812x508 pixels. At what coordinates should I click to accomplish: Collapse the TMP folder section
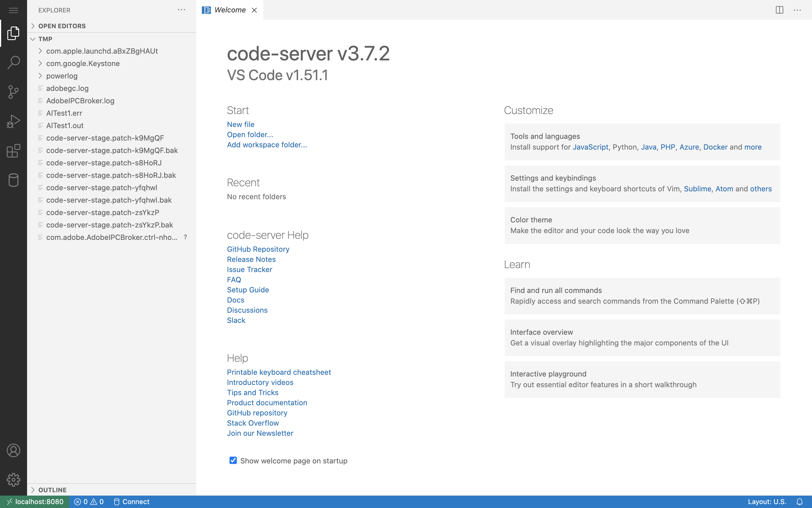click(112, 39)
